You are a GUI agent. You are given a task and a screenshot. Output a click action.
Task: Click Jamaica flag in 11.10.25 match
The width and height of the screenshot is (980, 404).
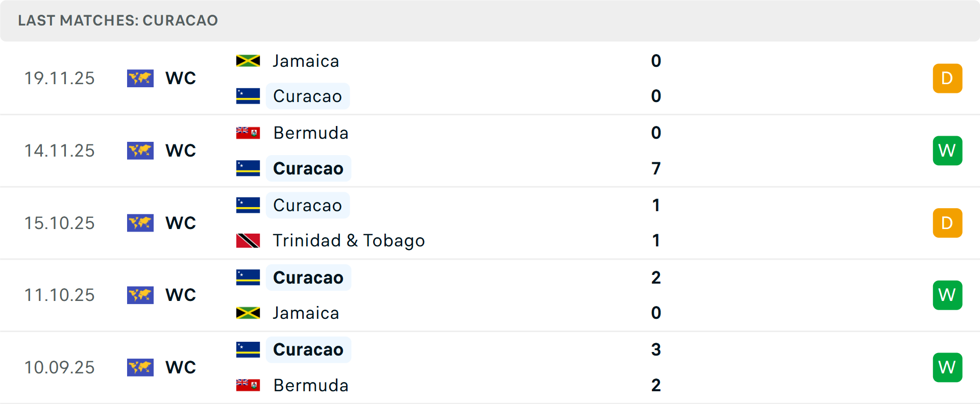point(248,313)
